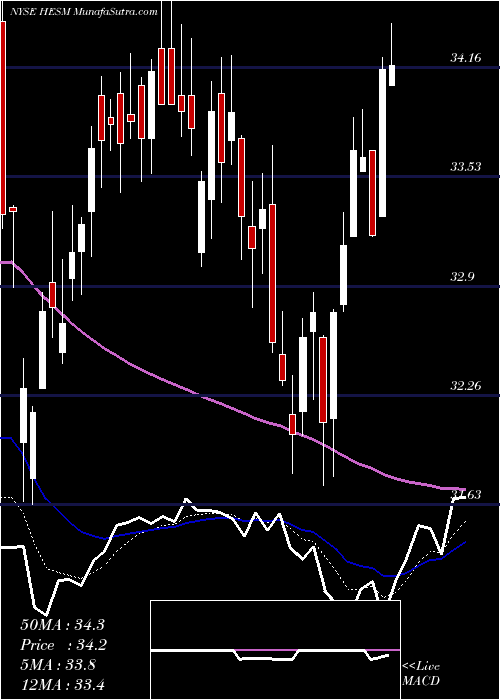Click the 31.63 price level label
This screenshot has height=700, width=500.
pos(466,495)
